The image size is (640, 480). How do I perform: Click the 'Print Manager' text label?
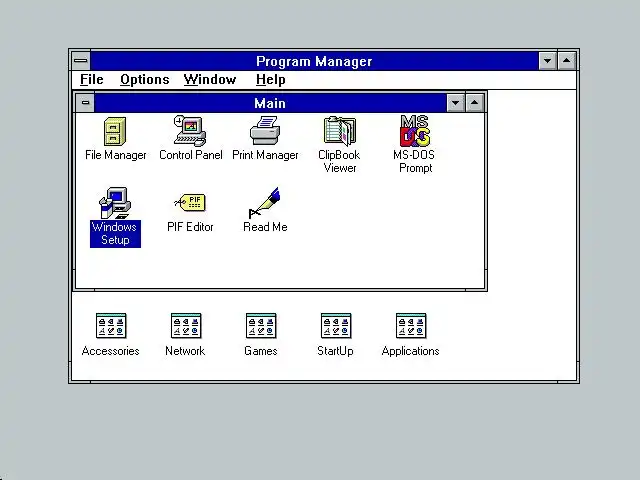(265, 155)
